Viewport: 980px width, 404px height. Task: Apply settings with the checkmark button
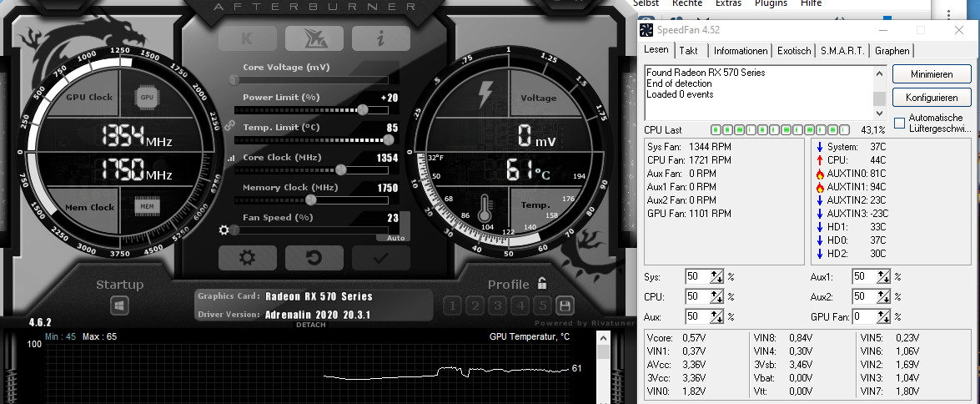click(x=380, y=258)
